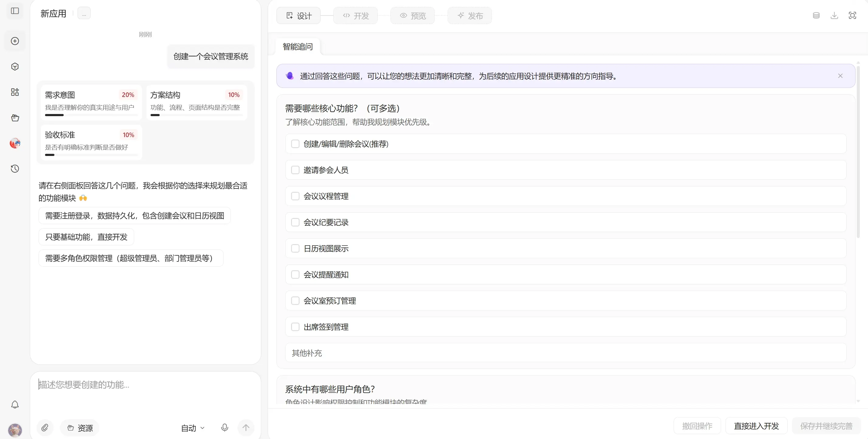Click the attachment paperclip icon

click(x=45, y=428)
